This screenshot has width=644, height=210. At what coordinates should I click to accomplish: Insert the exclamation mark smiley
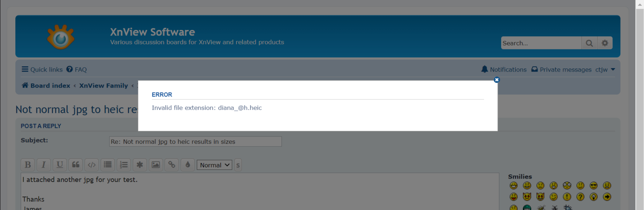567,197
